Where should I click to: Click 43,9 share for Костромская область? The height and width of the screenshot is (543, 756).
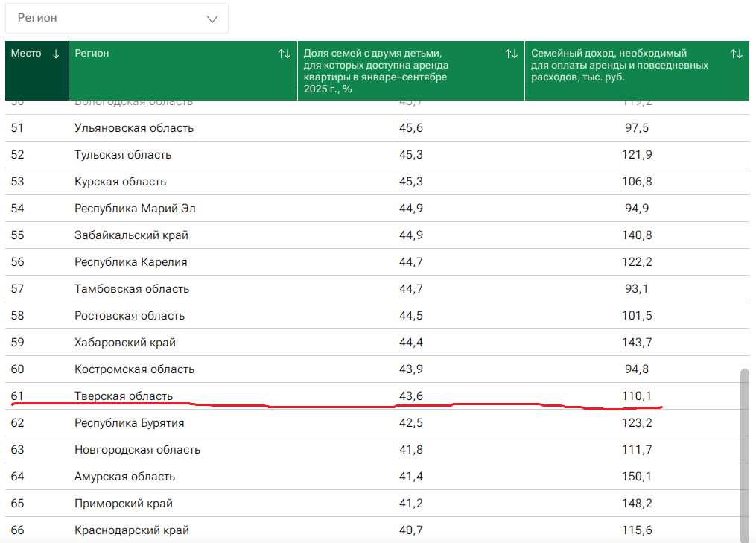pyautogui.click(x=411, y=369)
